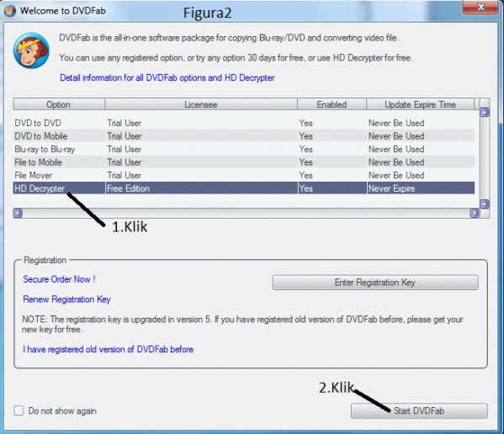Click the Update Expire Time column header
Screen dimensions: 504x434
(420, 104)
